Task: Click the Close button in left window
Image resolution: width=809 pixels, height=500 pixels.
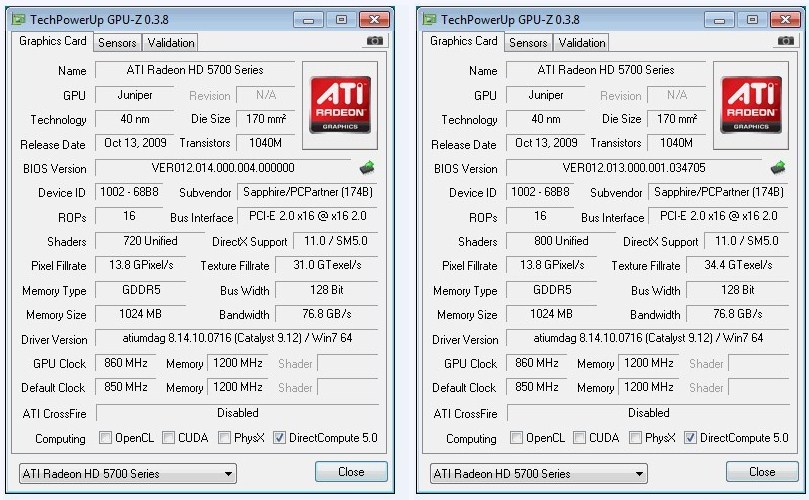Action: coord(351,472)
